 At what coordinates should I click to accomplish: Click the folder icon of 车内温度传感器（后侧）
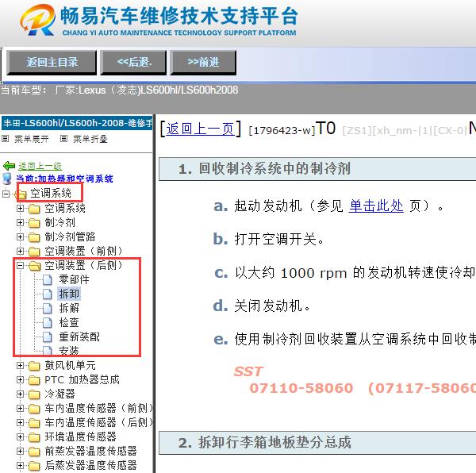point(34,423)
